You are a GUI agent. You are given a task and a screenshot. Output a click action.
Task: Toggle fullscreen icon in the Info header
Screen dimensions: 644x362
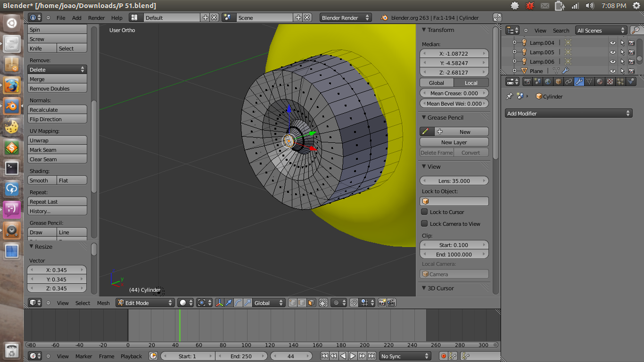coord(497,17)
